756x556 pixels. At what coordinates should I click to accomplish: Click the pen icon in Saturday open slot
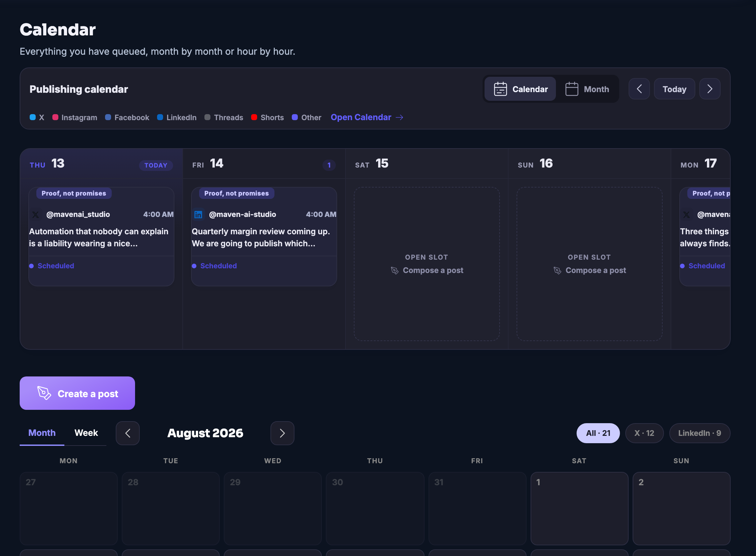395,271
